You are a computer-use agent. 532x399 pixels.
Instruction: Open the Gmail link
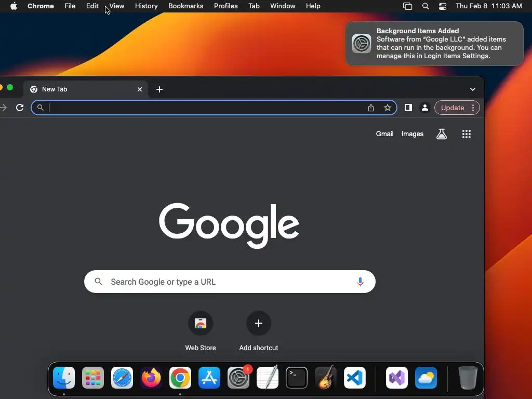pyautogui.click(x=385, y=134)
